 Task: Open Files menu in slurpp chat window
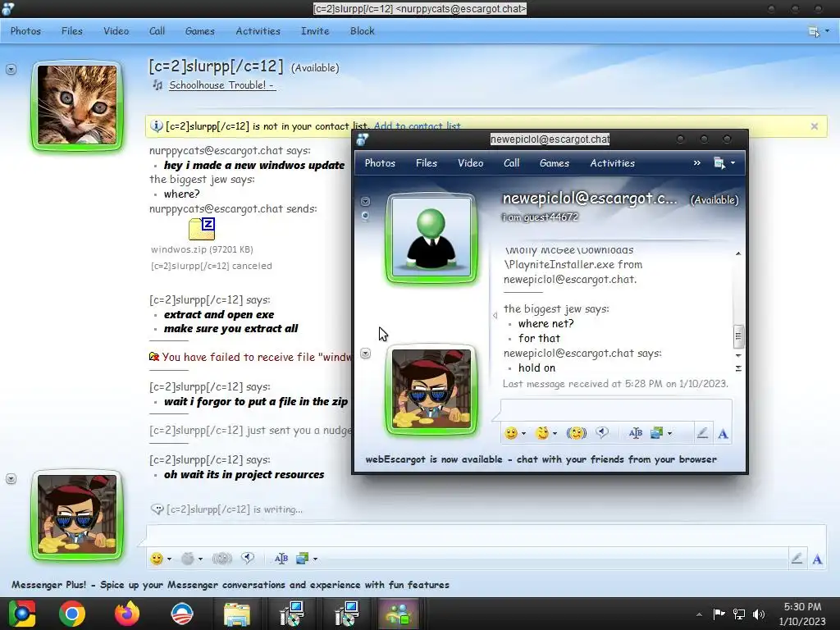click(x=72, y=31)
